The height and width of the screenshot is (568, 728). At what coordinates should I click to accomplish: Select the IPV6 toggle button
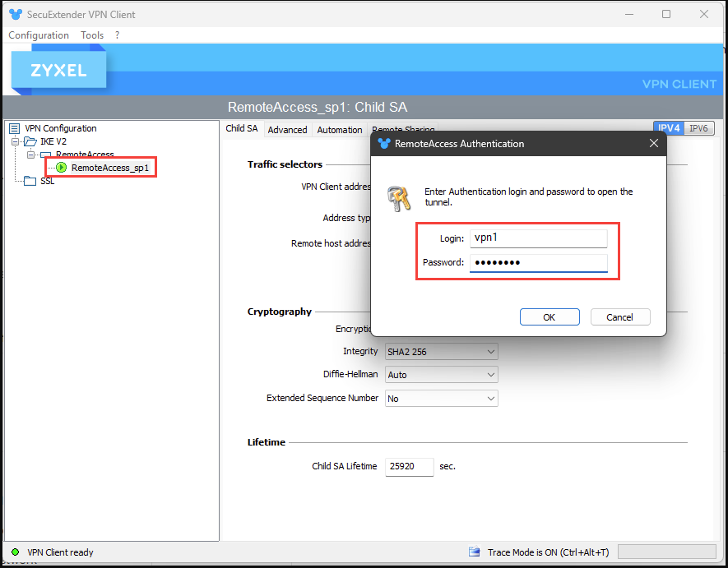(698, 128)
